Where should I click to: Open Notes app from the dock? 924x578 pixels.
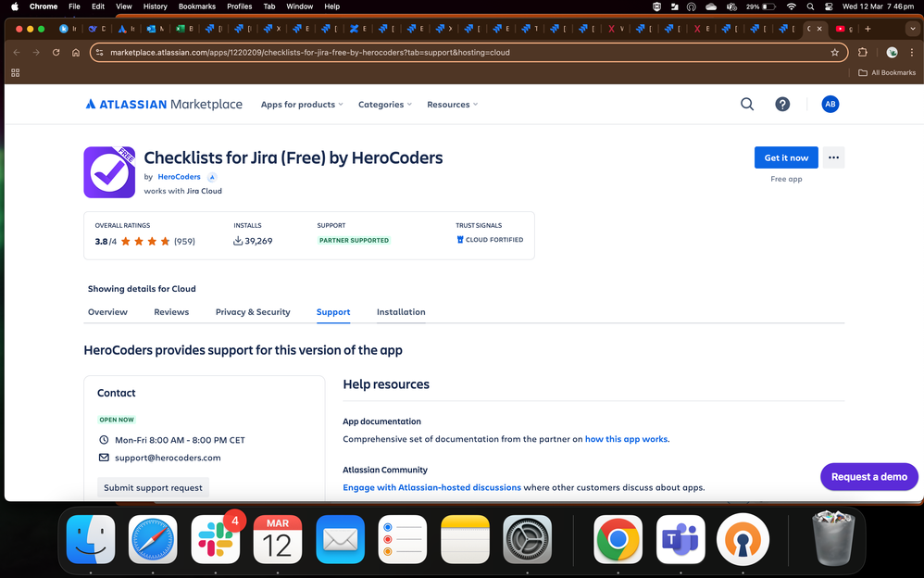click(465, 539)
